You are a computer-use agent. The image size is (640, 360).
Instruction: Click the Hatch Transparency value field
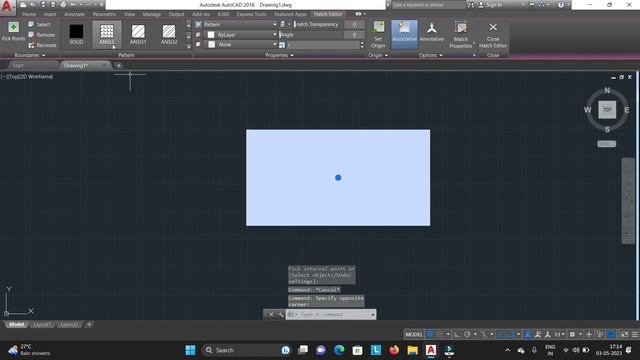pos(354,24)
